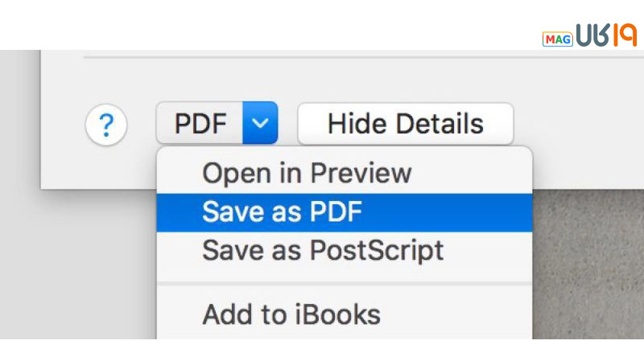Click empty menu space right of Save as PostScript
The image size is (644, 357).
[x=491, y=250]
